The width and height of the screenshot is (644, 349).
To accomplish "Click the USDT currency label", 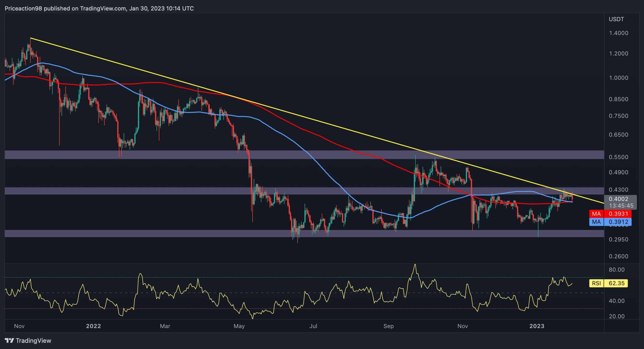I will tap(616, 19).
